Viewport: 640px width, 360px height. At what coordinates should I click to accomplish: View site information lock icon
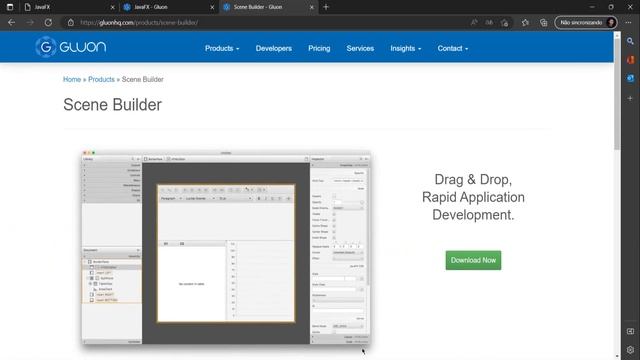click(71, 22)
